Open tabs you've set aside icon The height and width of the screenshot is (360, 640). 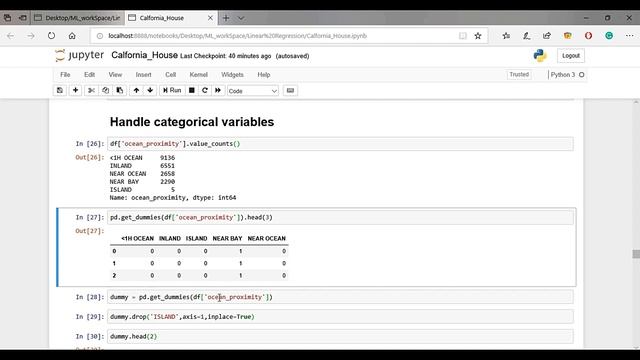7,18
